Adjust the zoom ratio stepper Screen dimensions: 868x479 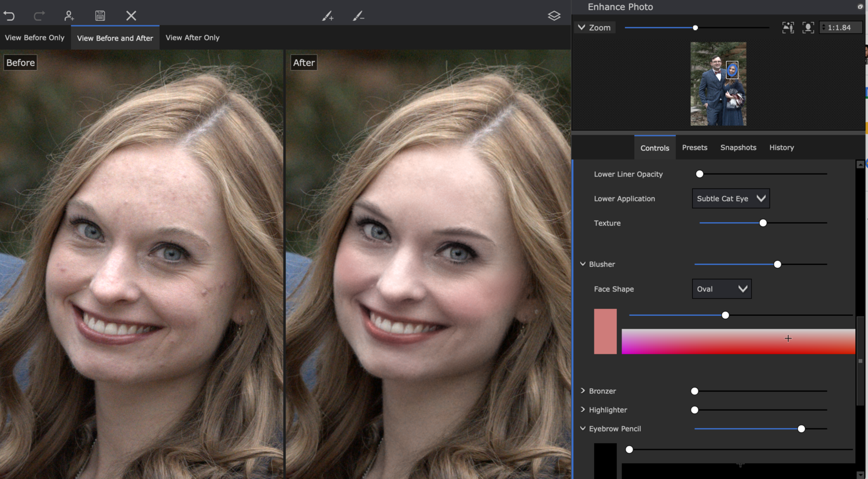tap(823, 27)
